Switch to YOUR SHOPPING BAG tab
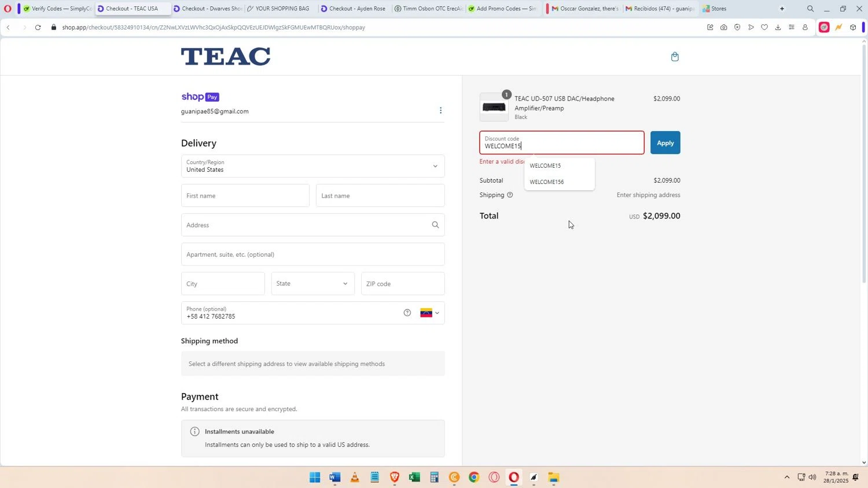This screenshot has height=488, width=868. 281,9
